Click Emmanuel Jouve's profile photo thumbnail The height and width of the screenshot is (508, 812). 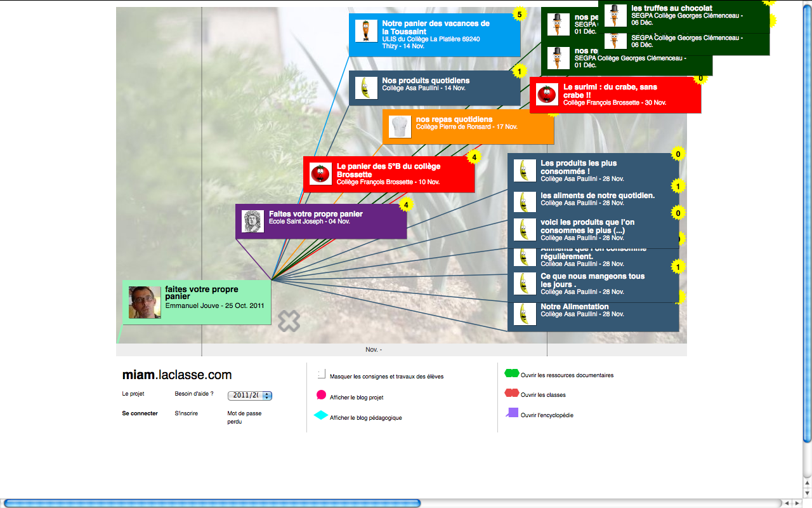[145, 302]
